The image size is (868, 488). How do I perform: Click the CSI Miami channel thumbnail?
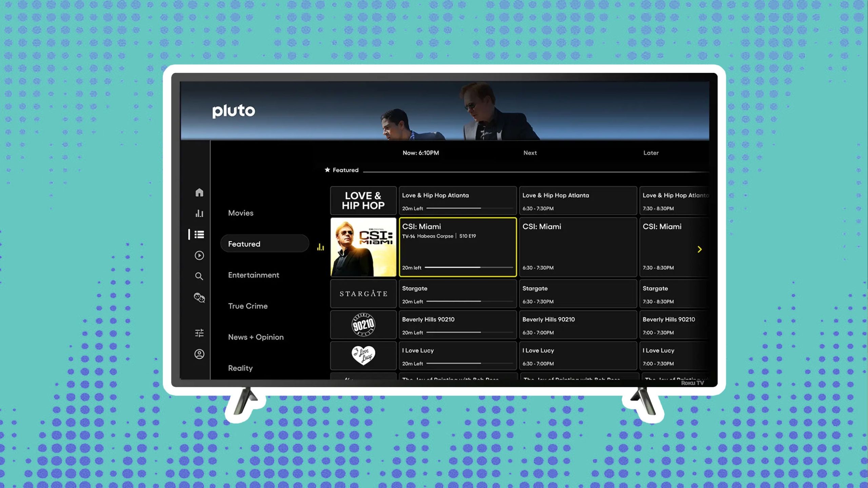(x=362, y=247)
